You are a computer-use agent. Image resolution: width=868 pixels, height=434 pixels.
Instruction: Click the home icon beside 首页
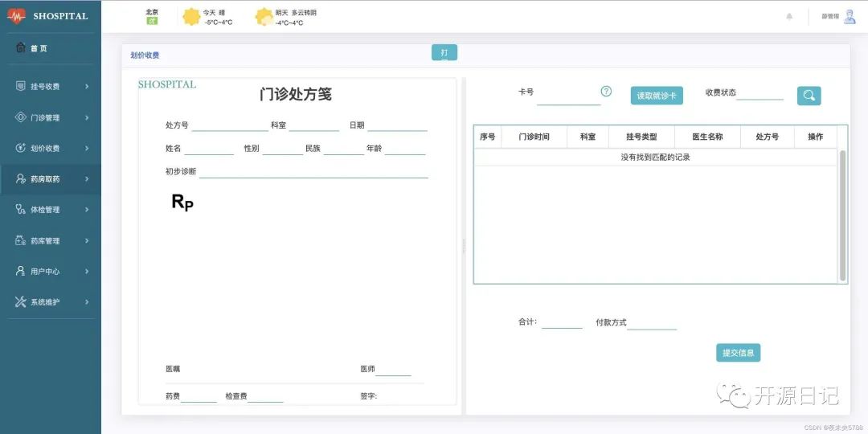point(20,48)
